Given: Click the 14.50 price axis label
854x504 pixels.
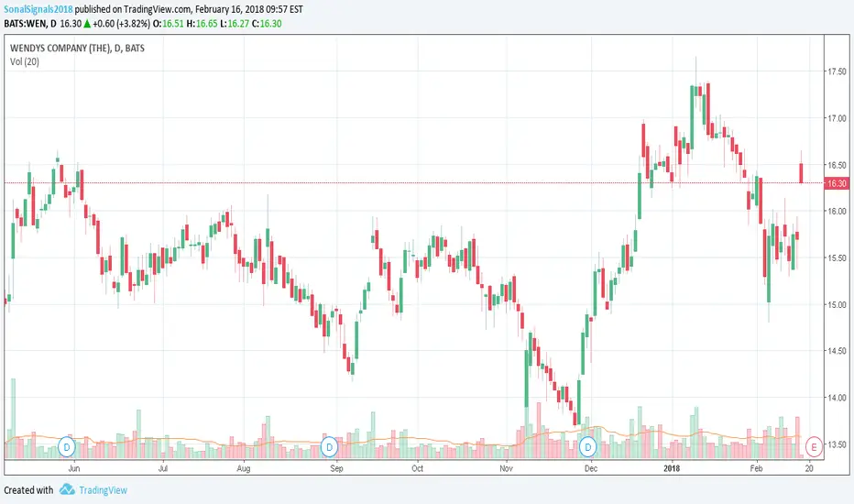Looking at the screenshot, I should point(838,351).
